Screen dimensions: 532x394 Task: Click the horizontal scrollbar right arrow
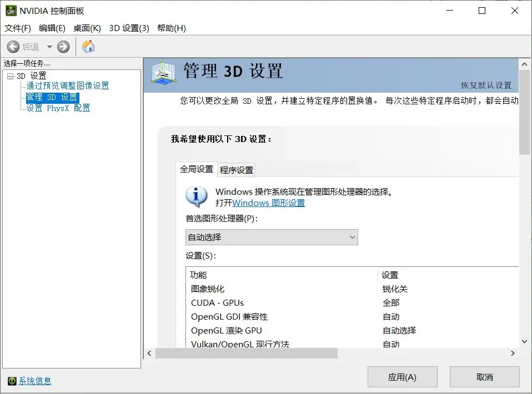coord(513,353)
